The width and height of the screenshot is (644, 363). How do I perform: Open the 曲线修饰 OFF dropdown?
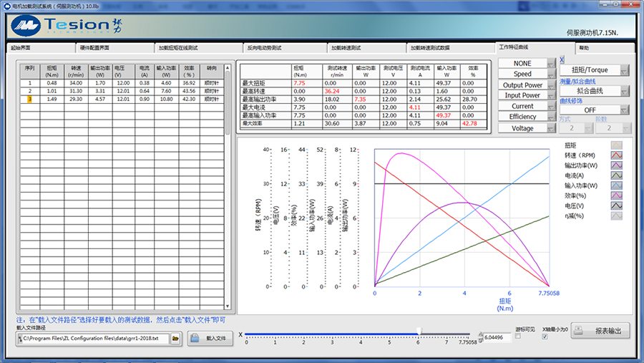[x=594, y=110]
